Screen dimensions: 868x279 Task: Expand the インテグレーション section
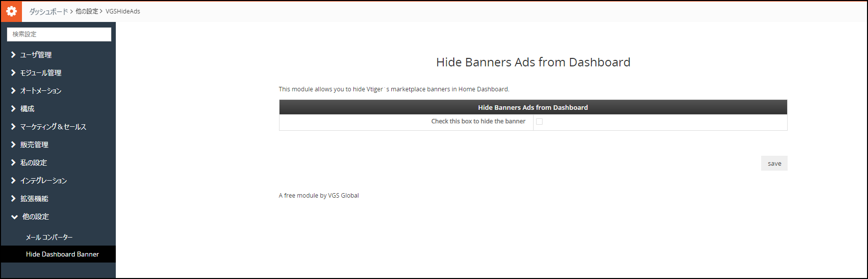pos(43,181)
